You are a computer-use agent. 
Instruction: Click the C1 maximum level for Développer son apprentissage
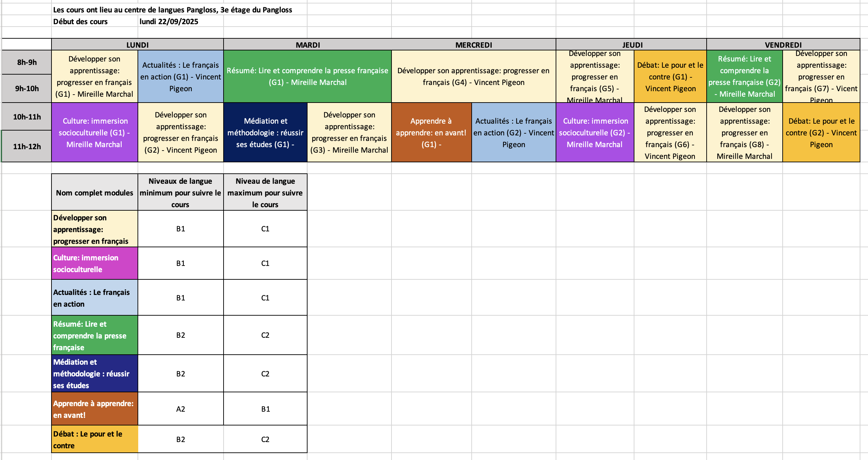tap(265, 229)
